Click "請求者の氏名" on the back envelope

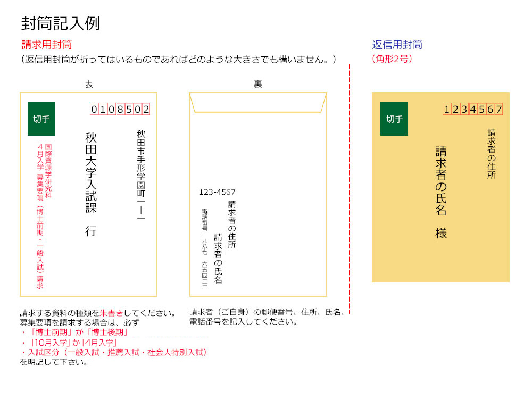coord(218,259)
